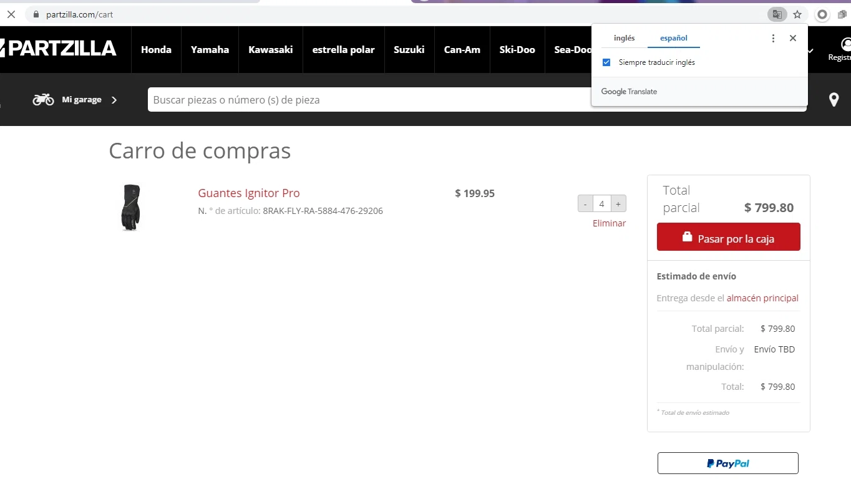851x504 pixels.
Task: Bookmark this page with the star icon
Action: tap(797, 14)
